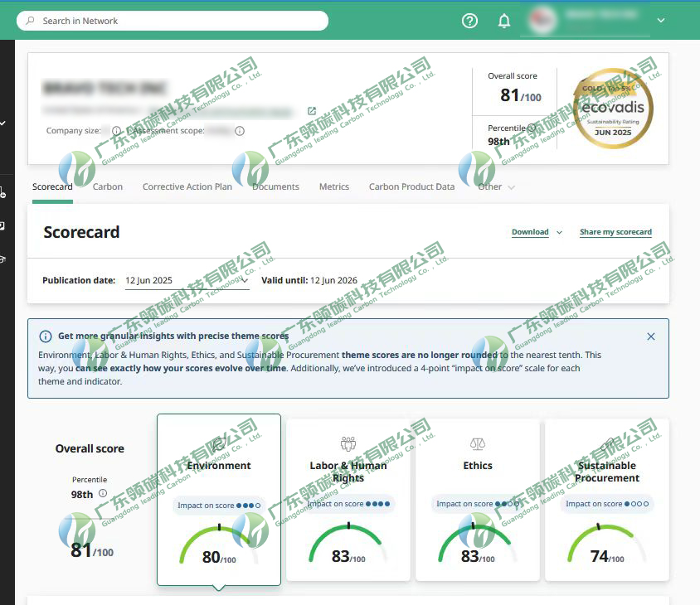The image size is (700, 605).
Task: Expand the Other tab dropdown
Action: click(497, 187)
